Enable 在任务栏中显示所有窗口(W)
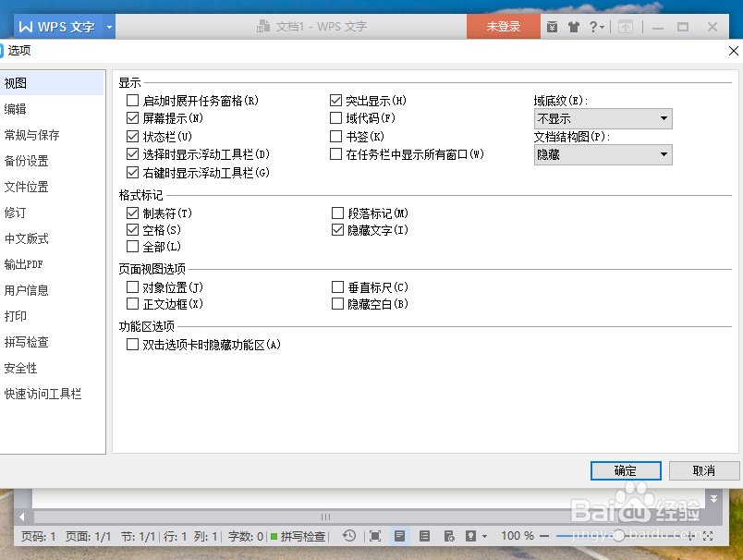 coord(335,154)
